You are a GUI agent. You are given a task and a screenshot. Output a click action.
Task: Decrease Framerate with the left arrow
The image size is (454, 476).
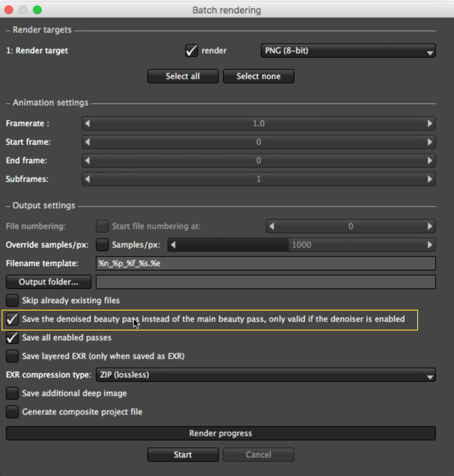87,123
